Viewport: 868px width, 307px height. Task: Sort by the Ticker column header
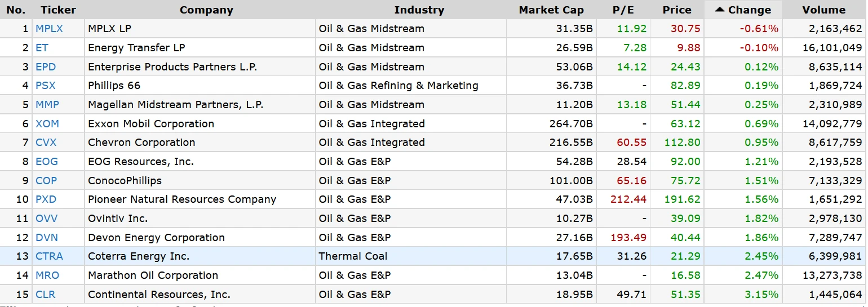pyautogui.click(x=58, y=10)
